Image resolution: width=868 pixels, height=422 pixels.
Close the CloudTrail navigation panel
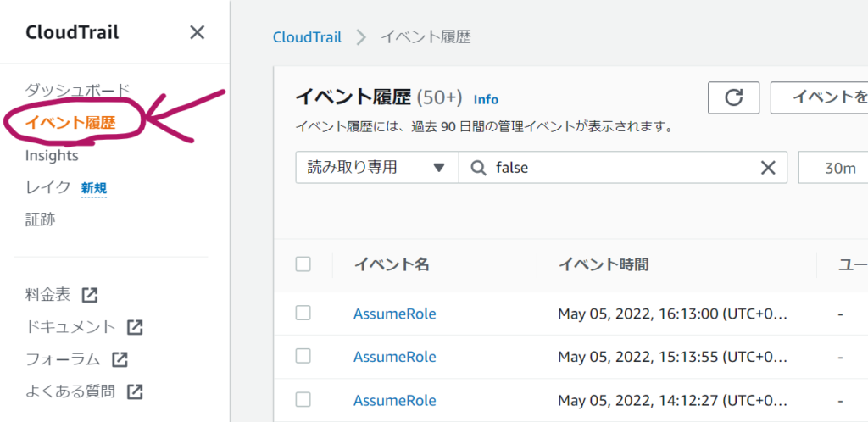pos(197,33)
